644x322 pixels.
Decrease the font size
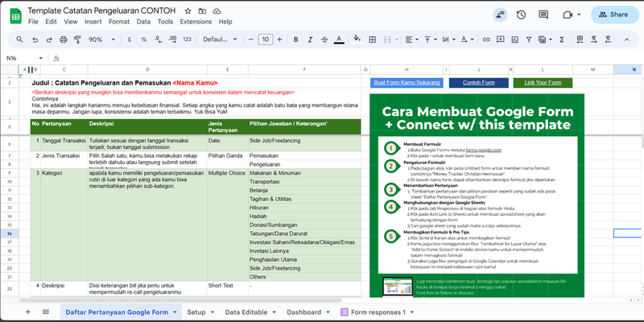[x=251, y=39]
